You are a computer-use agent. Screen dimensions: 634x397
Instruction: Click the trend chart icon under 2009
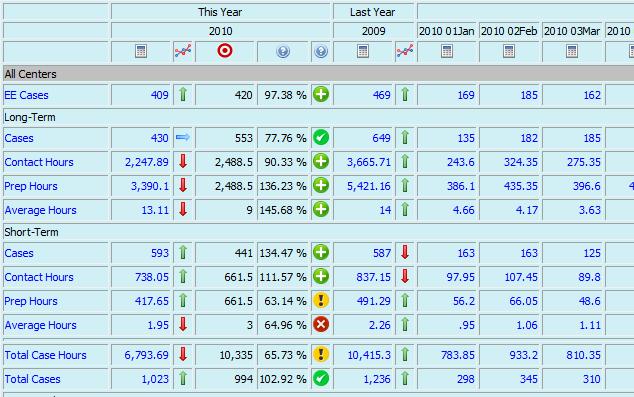click(x=405, y=51)
